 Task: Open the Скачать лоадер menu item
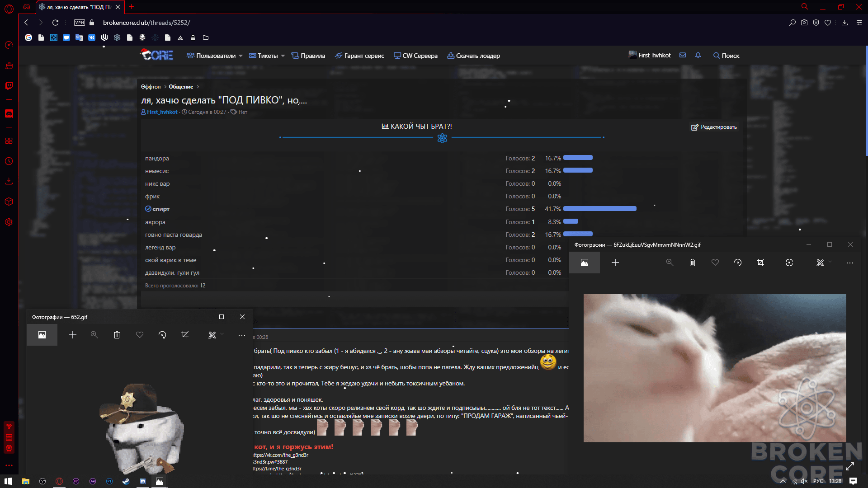[473, 56]
